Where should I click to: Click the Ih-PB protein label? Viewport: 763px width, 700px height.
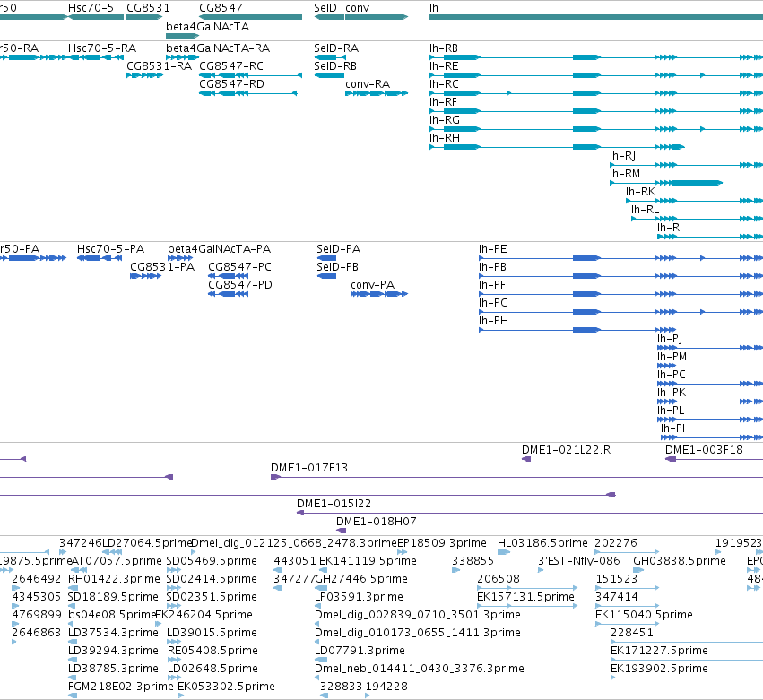[x=492, y=266]
